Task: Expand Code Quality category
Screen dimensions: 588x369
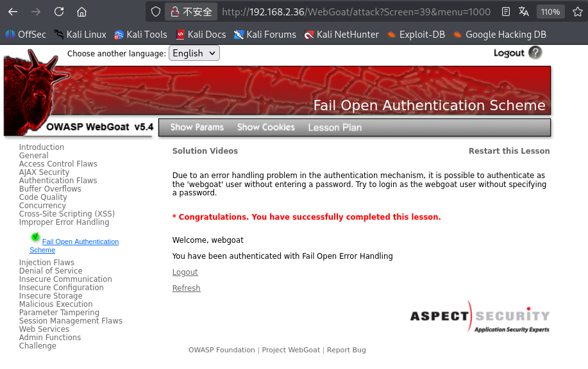Action: (x=43, y=197)
